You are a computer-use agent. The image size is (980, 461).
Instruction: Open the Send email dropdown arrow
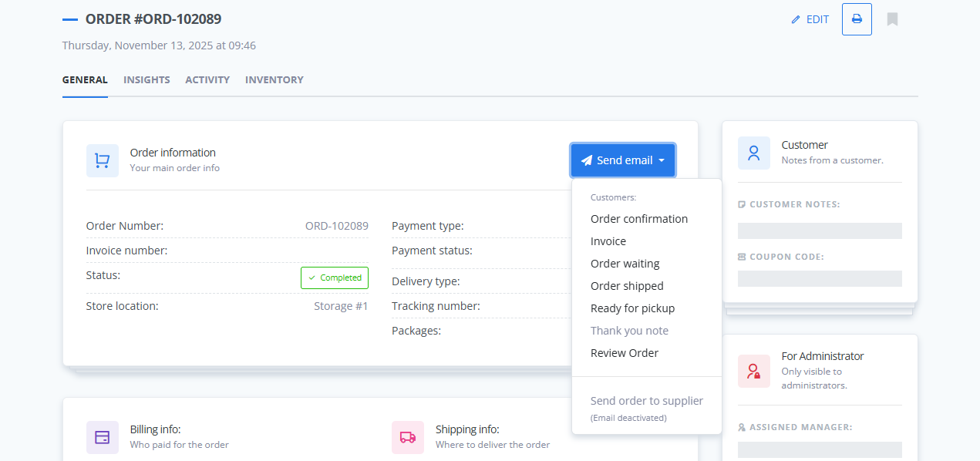(662, 160)
